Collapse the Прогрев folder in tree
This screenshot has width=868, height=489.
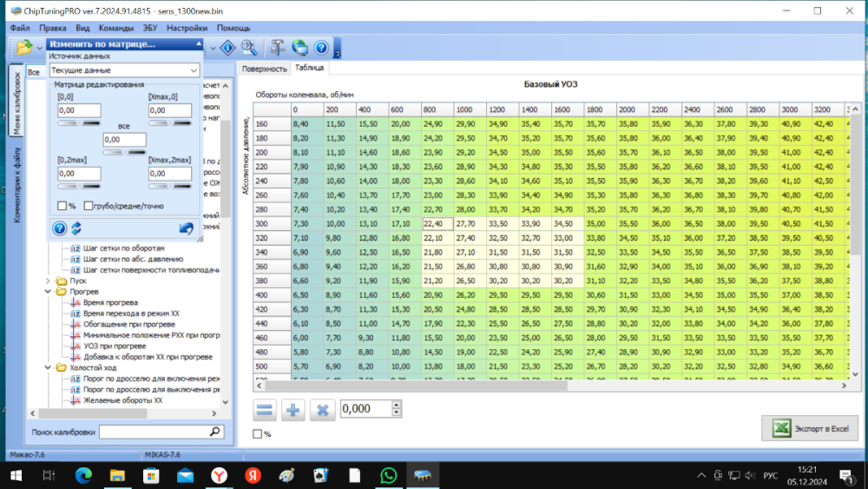click(48, 292)
